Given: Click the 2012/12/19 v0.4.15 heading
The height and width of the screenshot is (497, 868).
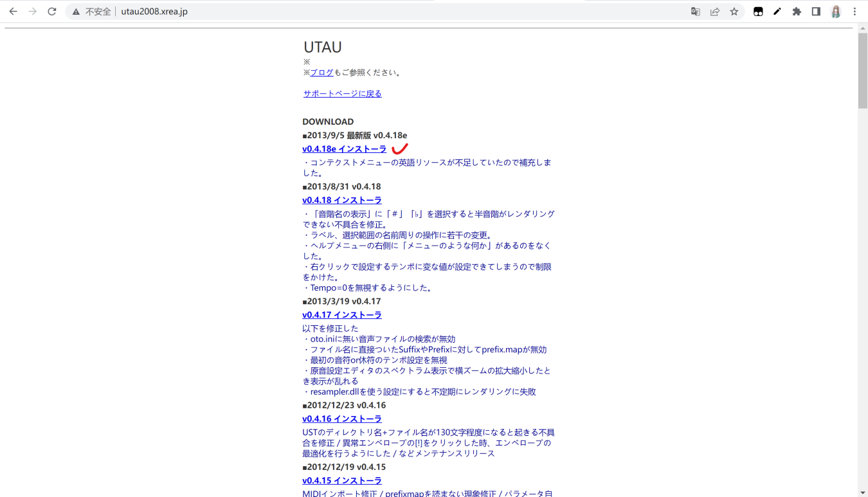Looking at the screenshot, I should (x=344, y=467).
